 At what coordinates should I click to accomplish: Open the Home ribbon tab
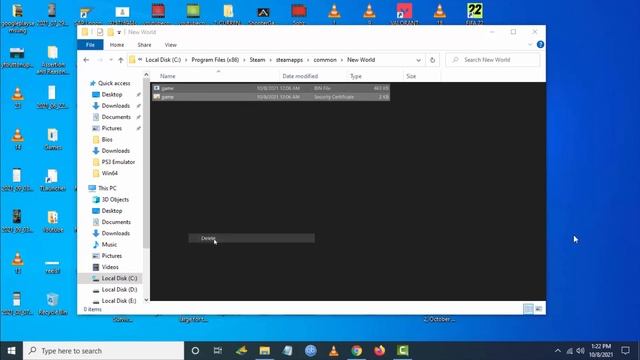[117, 45]
